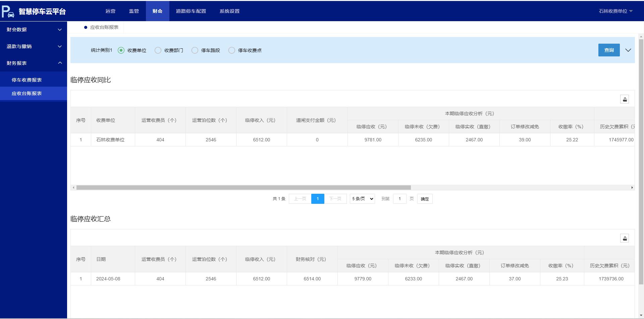Viewport: 644px width, 319px height.
Task: Click the 6514.00 财务核对 cell
Action: pyautogui.click(x=312, y=279)
